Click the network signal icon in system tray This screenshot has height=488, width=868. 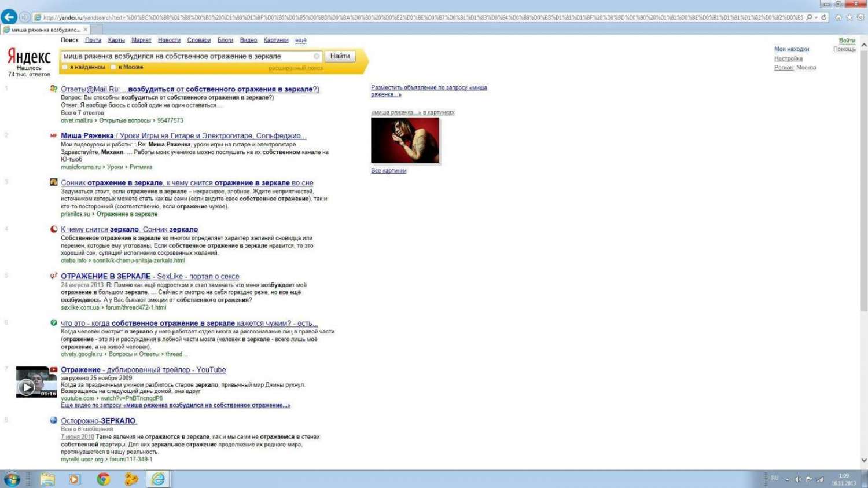820,479
